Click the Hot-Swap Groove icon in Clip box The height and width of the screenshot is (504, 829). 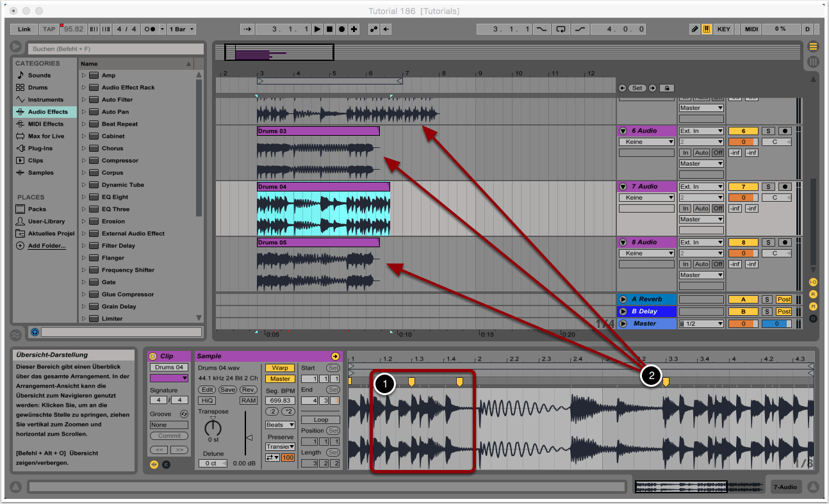(x=184, y=414)
